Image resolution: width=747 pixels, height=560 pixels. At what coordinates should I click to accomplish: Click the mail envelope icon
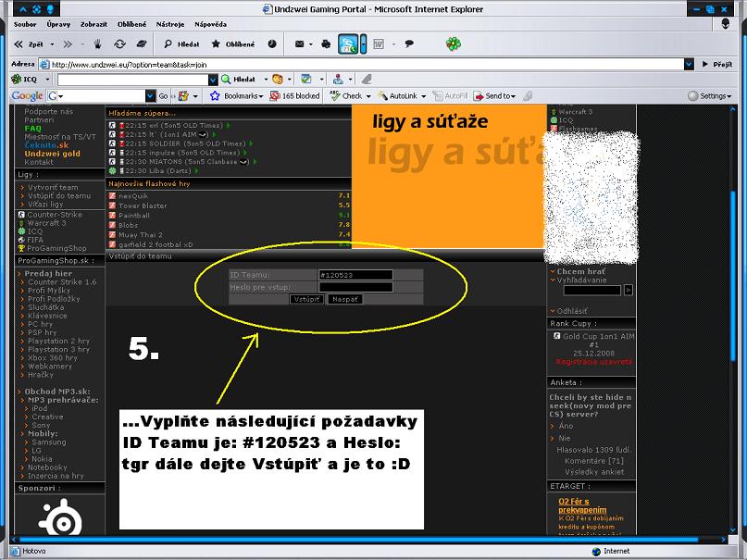(299, 44)
